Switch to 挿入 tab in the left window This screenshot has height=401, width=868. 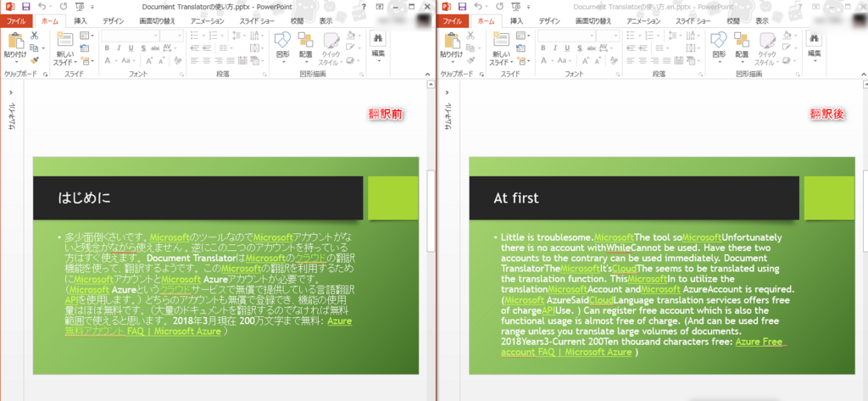point(81,21)
